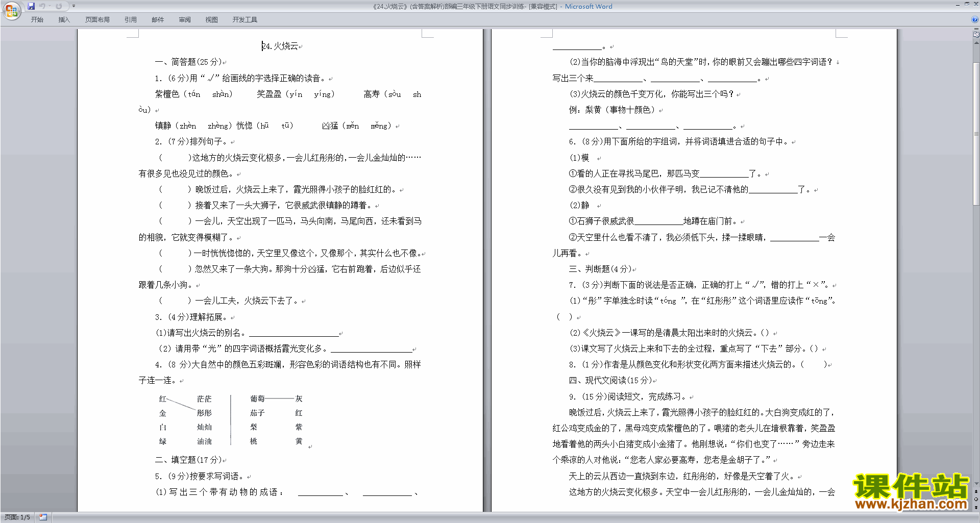Switch to the 引用 tab
Screen dimensions: 980x523
(x=131, y=19)
